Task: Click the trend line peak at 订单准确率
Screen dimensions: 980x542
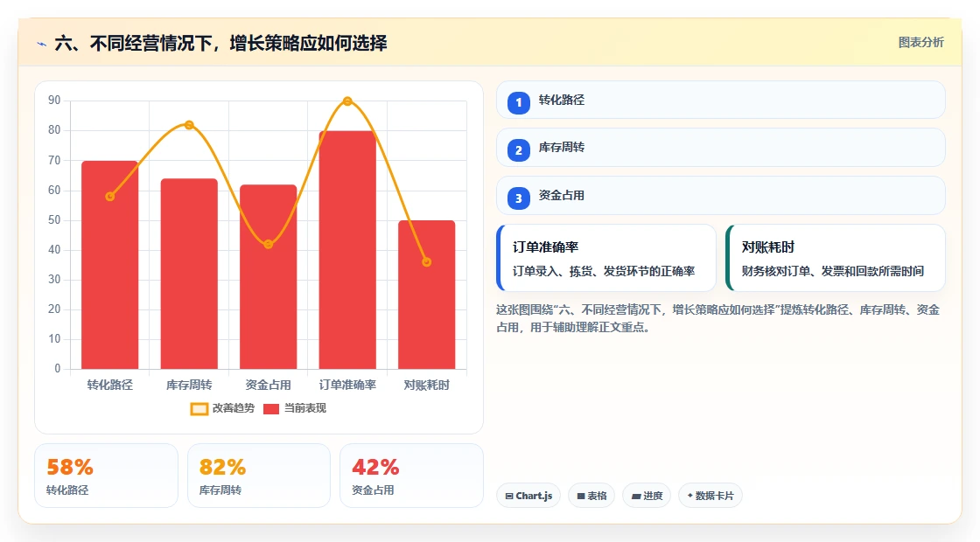Action: pyautogui.click(x=347, y=101)
